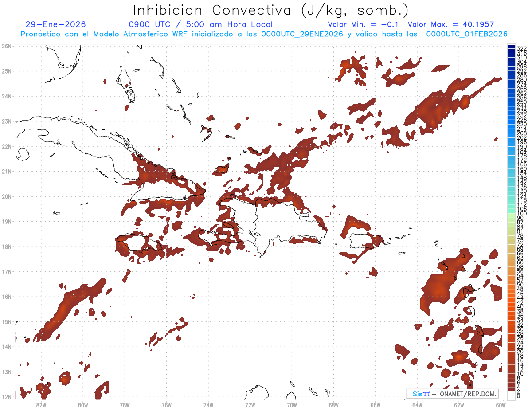Click the 80W longitude label
532x411 pixels.
[x=83, y=404]
